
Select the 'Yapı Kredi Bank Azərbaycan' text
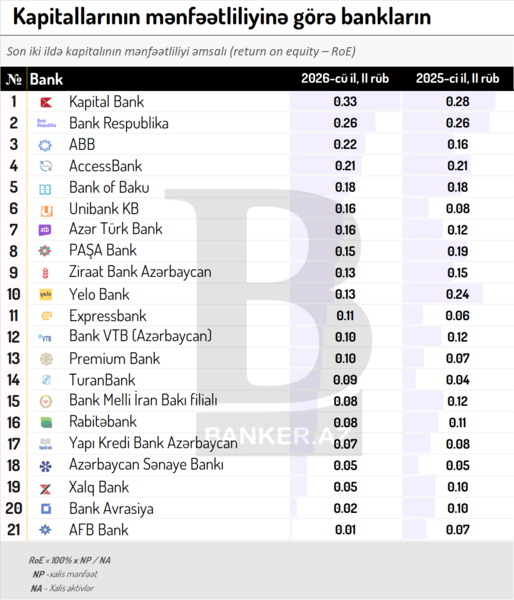[x=153, y=443]
